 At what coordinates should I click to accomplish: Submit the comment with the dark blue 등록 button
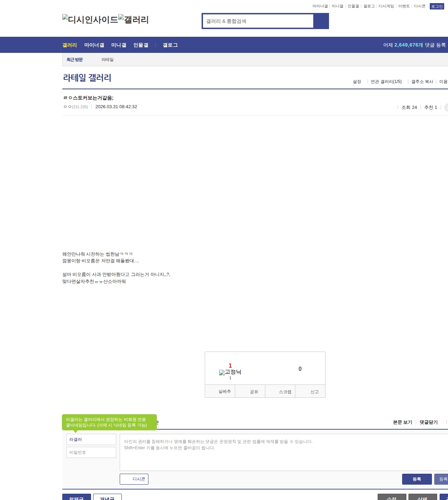pos(417,479)
